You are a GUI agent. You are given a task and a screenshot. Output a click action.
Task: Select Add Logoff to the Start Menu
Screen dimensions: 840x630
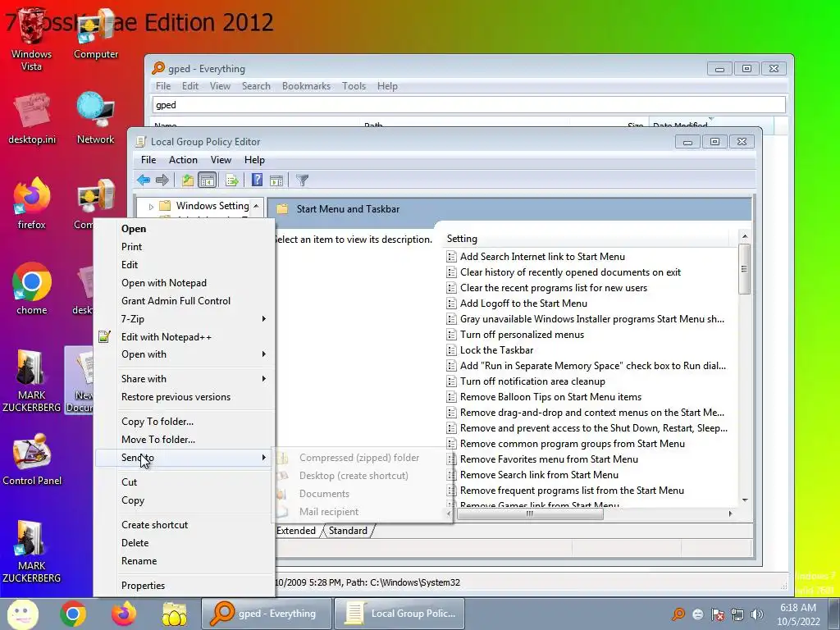[523, 304]
